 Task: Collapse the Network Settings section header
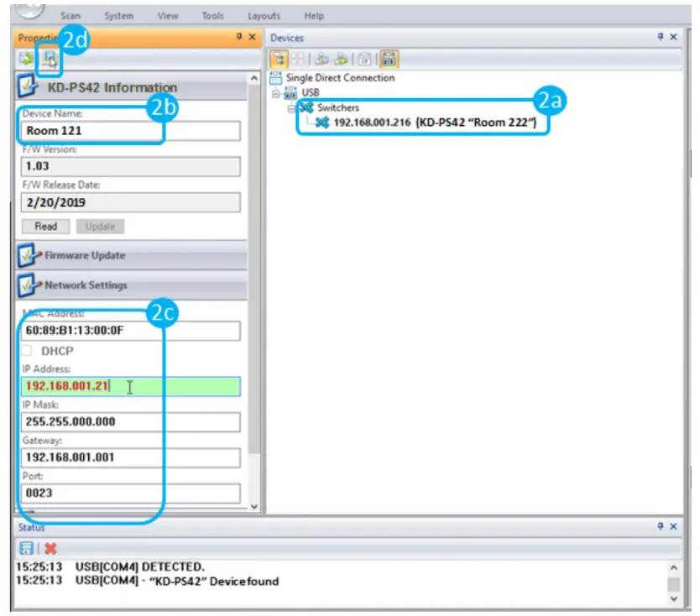pyautogui.click(x=132, y=285)
